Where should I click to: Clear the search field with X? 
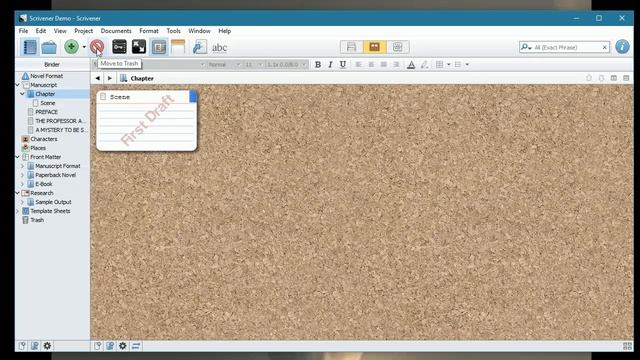click(x=604, y=47)
